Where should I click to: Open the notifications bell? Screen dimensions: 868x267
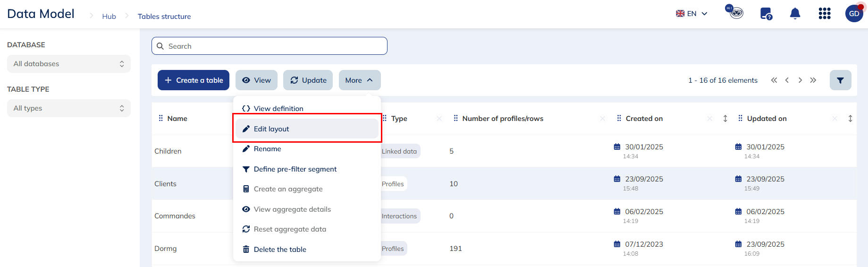795,14
